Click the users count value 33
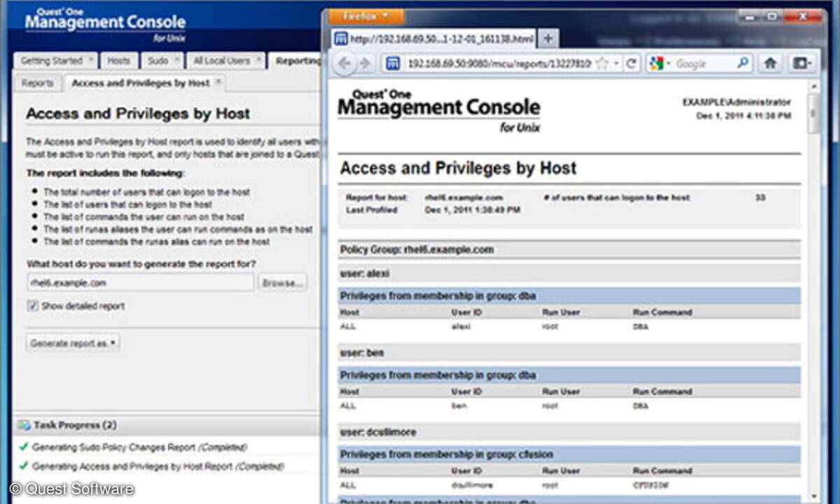Image resolution: width=840 pixels, height=504 pixels. [760, 198]
